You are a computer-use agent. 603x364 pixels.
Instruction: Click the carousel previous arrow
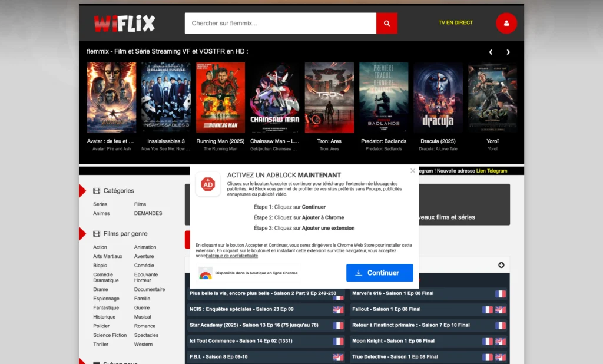(x=491, y=52)
